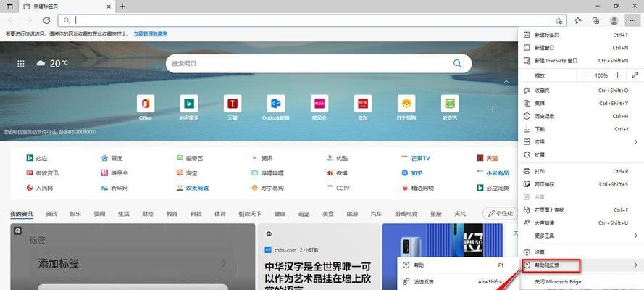Open 收藏夹 from the menu
The height and width of the screenshot is (290, 644).
tap(581, 91)
